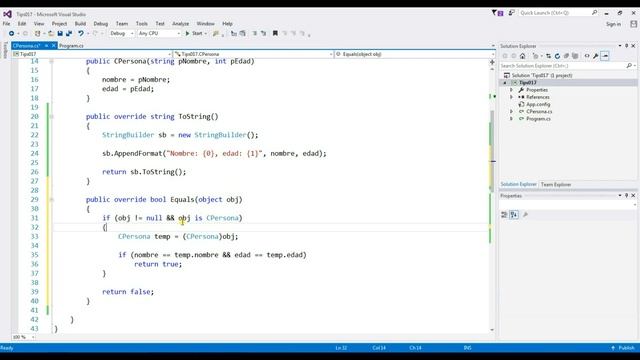Comment out the selected lines icon
This screenshot has height=360, width=640.
pyautogui.click(x=254, y=33)
